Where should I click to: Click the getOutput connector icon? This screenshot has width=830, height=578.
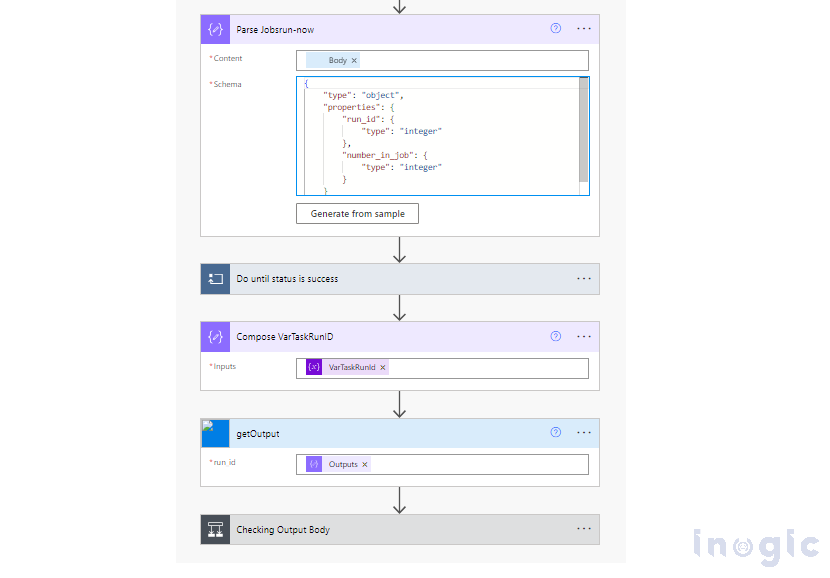coord(215,434)
